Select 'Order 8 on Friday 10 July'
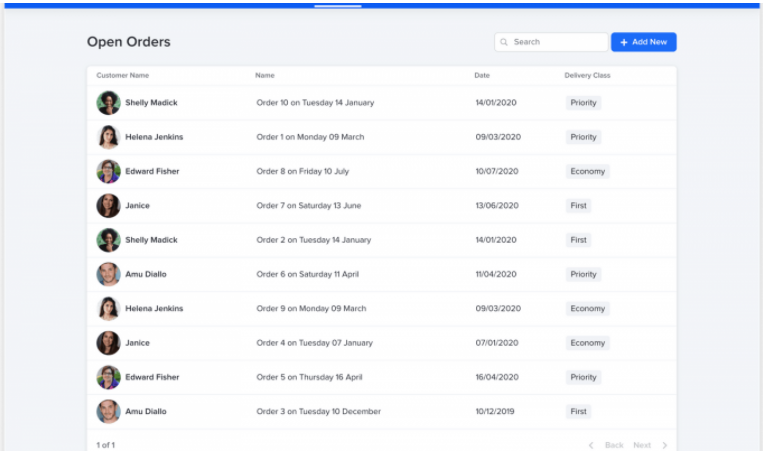Screen dimensions: 763x457 303,171
